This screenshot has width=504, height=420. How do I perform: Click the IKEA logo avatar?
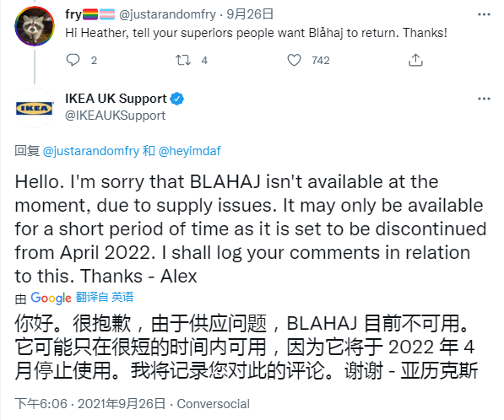pos(35,108)
